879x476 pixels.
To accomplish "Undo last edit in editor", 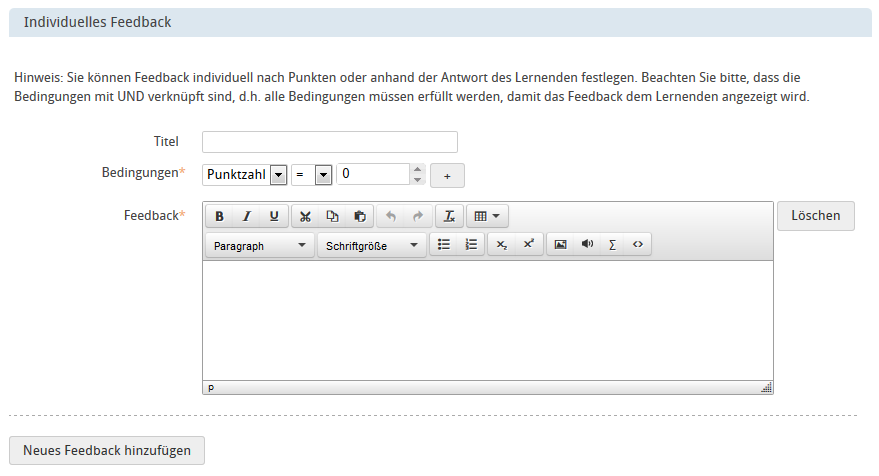I will (391, 216).
